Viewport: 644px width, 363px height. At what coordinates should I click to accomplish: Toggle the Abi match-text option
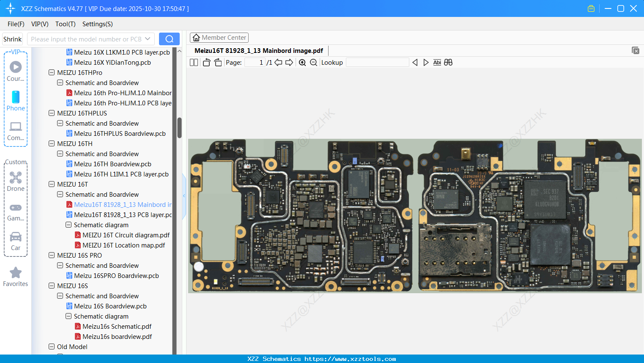[x=437, y=63]
